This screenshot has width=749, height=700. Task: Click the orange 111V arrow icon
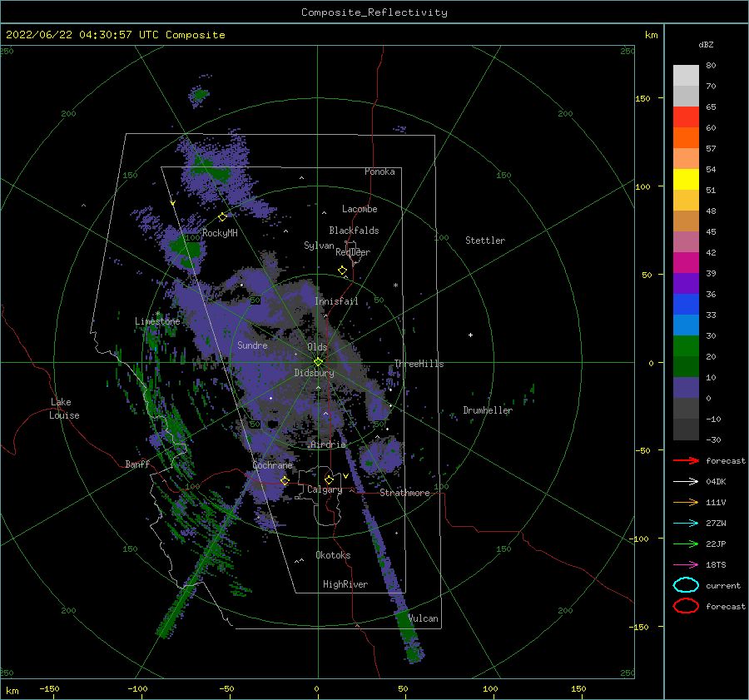point(686,502)
